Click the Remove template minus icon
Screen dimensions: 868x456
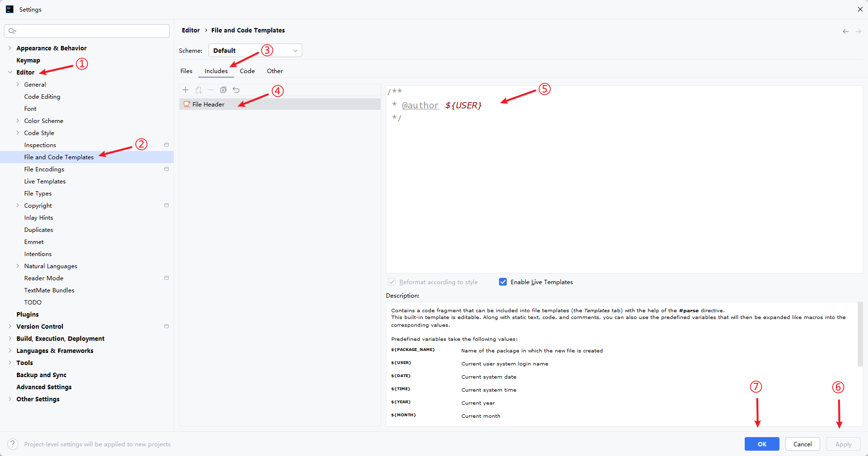pos(211,90)
